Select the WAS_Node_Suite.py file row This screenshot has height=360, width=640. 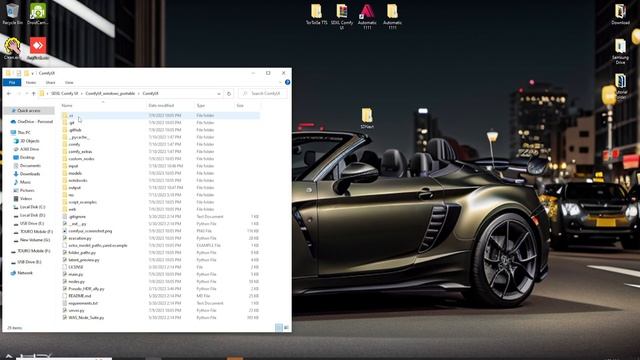160,318
